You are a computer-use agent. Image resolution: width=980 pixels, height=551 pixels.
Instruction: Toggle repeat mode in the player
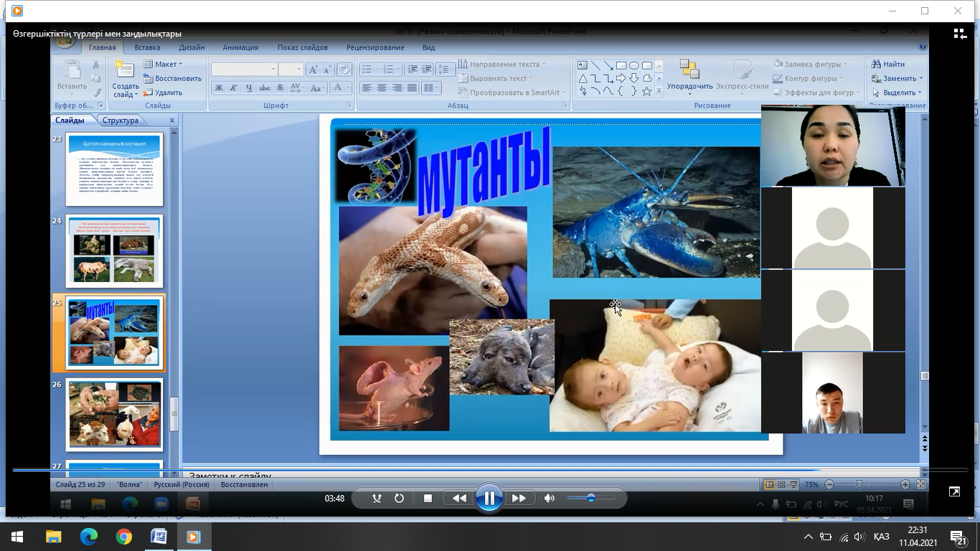[399, 498]
